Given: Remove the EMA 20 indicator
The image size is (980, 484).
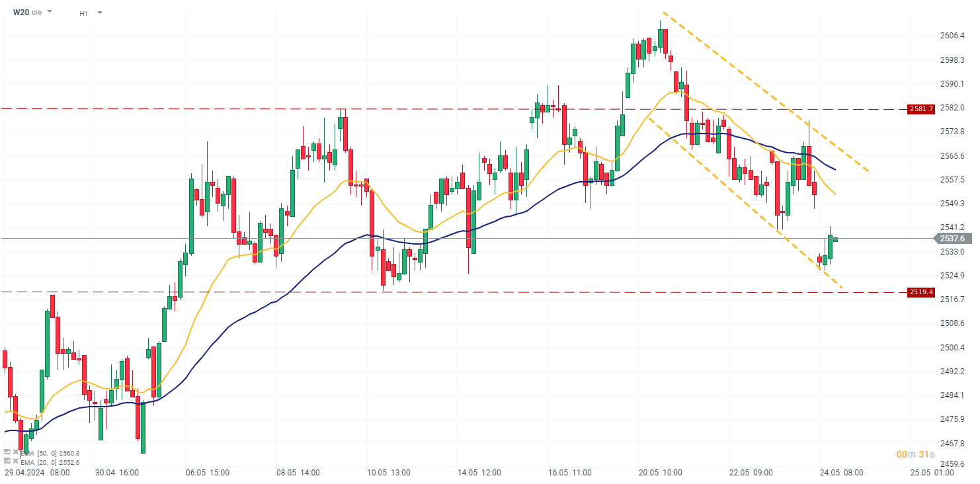Looking at the screenshot, I should [15, 461].
